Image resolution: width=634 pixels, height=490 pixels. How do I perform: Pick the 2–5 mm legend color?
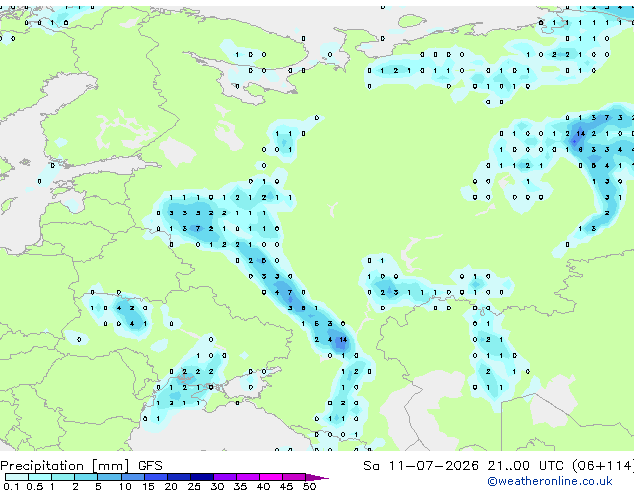(x=86, y=477)
